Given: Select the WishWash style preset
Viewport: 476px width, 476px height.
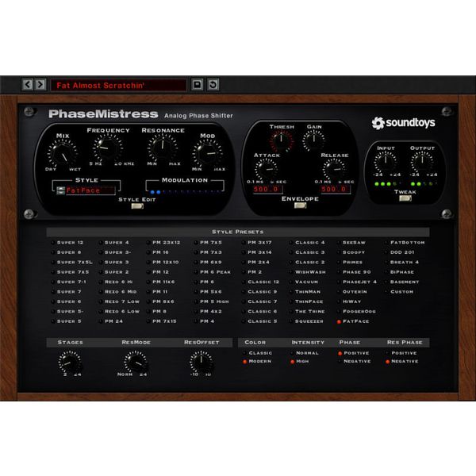Looking at the screenshot, I should click(x=308, y=272).
